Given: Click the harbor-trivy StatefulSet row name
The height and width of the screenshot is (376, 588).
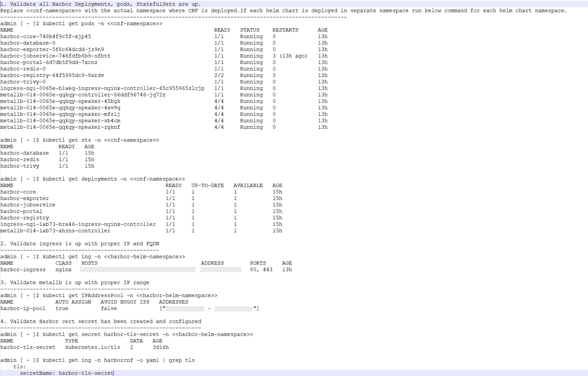Looking at the screenshot, I should [x=20, y=166].
